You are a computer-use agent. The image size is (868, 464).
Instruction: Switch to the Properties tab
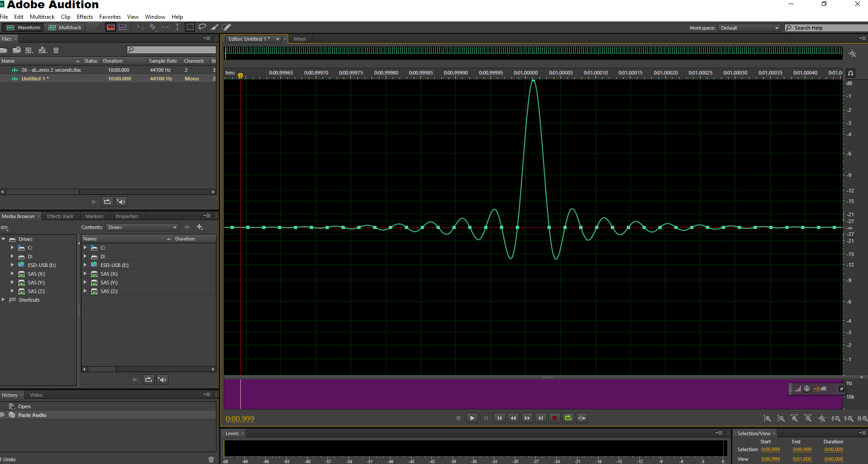127,216
